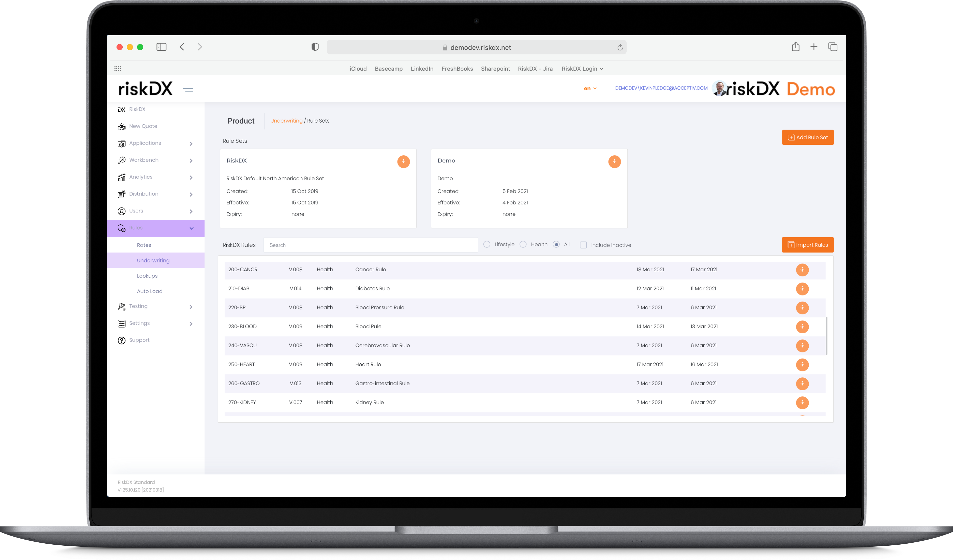Click the orange download icon on the RiskDX rule set card

pos(403,162)
